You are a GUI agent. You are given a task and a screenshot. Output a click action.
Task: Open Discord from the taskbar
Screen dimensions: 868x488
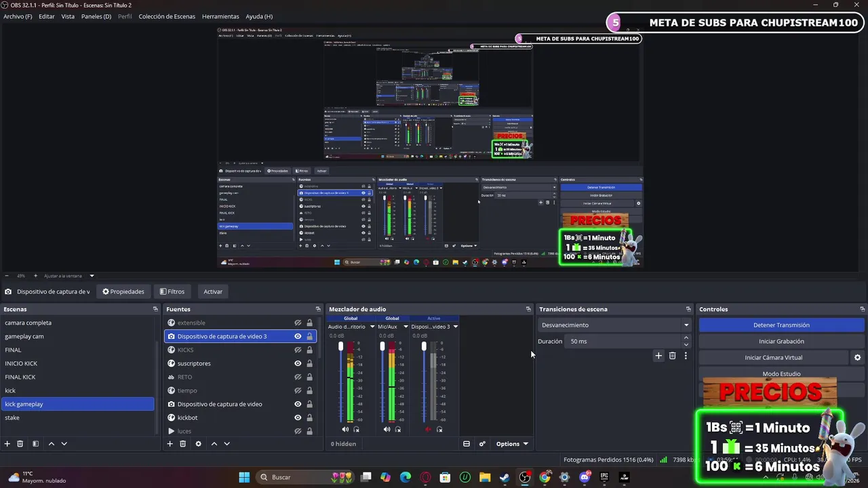click(x=585, y=477)
